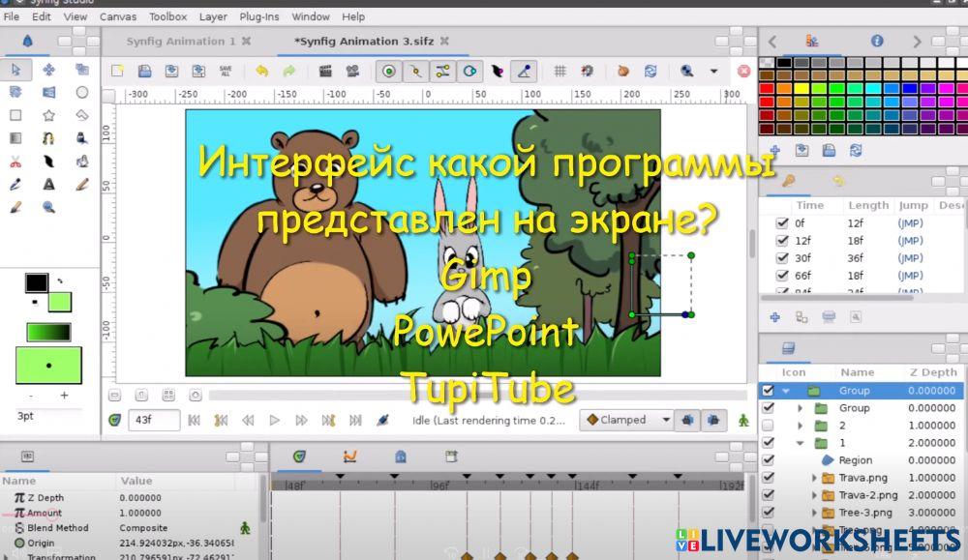The height and width of the screenshot is (560, 968).
Task: Select the Polygon tool
Action: click(81, 115)
